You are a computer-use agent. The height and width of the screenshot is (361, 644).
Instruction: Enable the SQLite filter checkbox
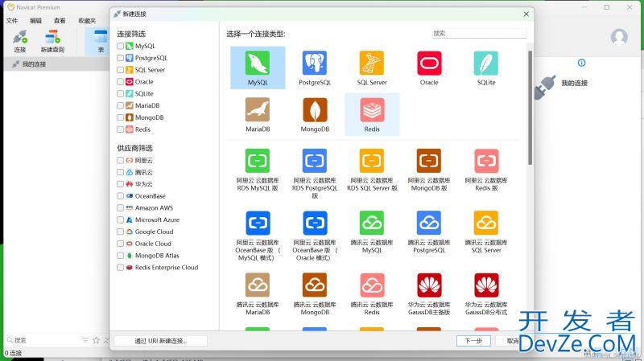pyautogui.click(x=120, y=93)
